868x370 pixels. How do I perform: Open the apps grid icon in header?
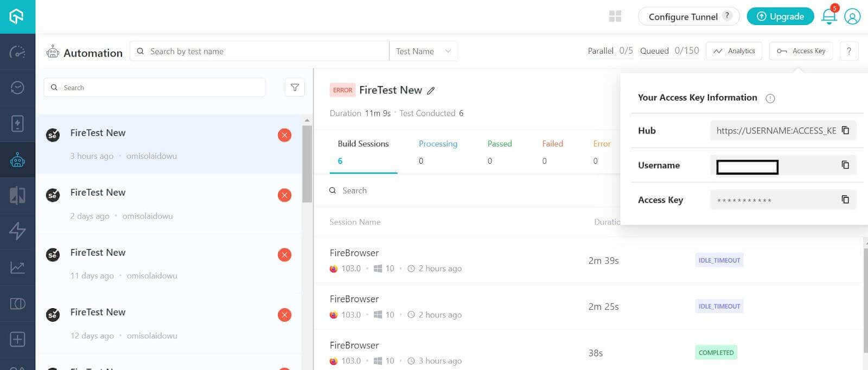(x=615, y=16)
